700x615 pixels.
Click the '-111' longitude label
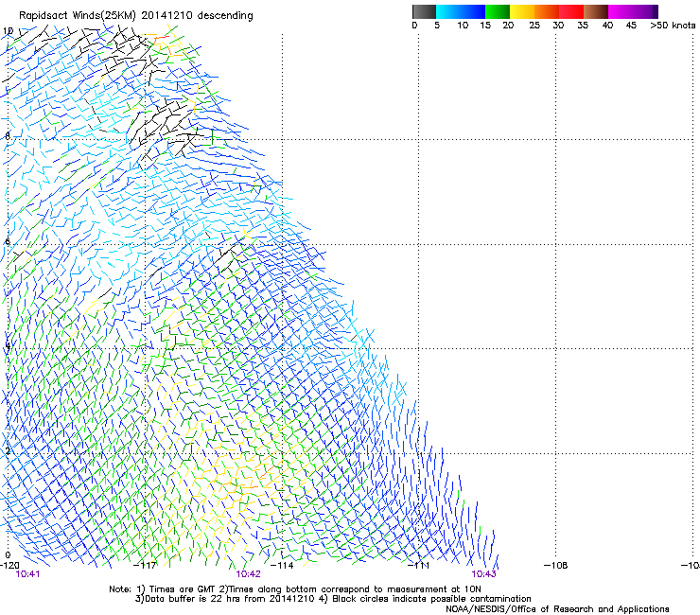419,566
